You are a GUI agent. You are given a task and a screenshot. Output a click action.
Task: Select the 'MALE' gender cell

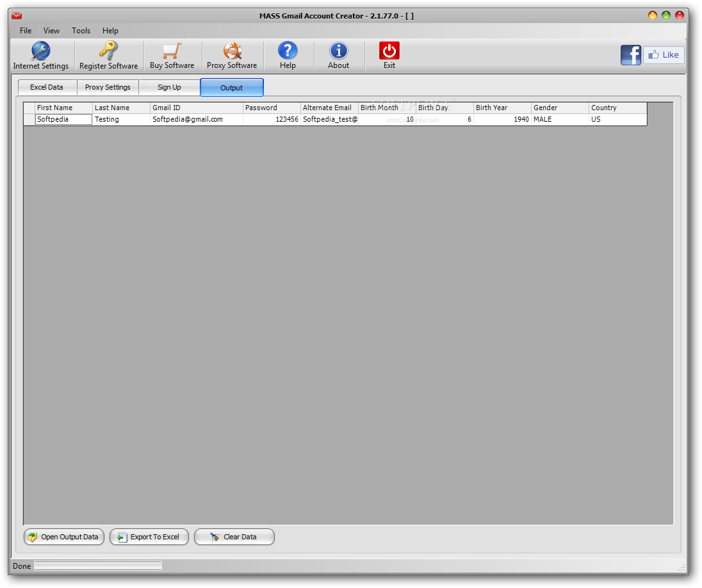tap(560, 120)
